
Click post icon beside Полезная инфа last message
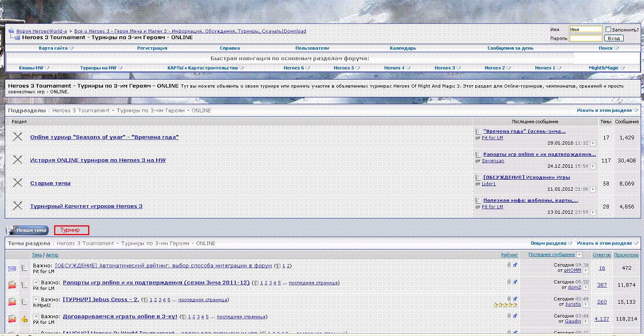coord(478,201)
